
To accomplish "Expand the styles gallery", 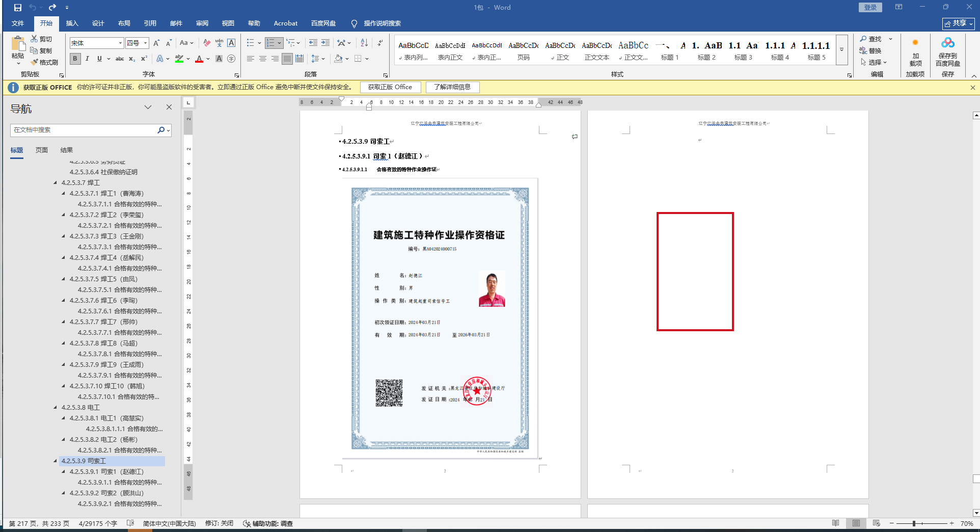I will [841, 50].
